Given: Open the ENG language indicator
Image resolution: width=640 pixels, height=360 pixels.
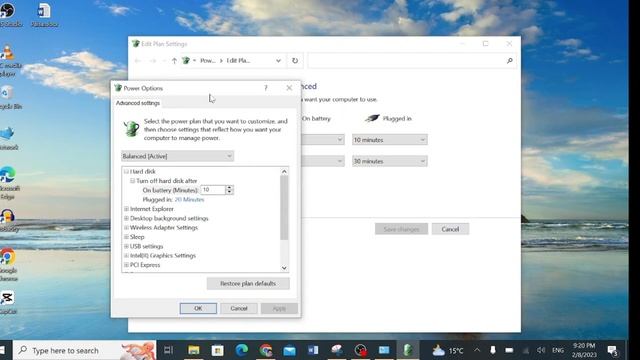Looking at the screenshot, I should [x=558, y=350].
